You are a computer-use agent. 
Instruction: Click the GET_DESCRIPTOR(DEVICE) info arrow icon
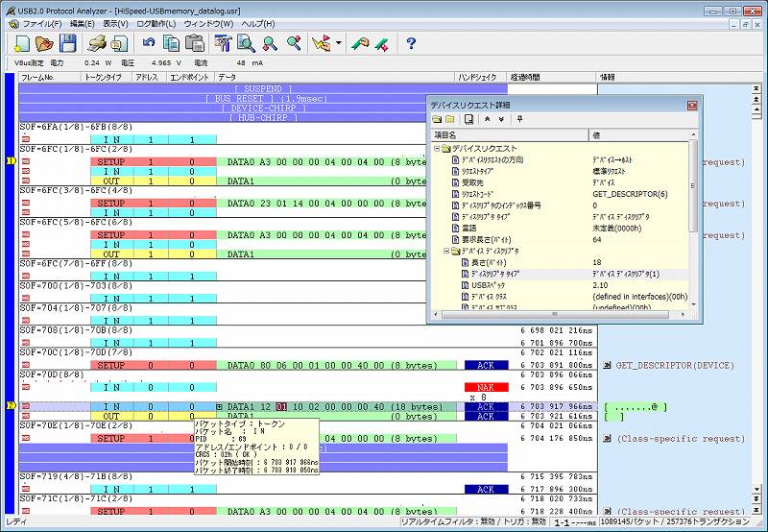(x=608, y=366)
